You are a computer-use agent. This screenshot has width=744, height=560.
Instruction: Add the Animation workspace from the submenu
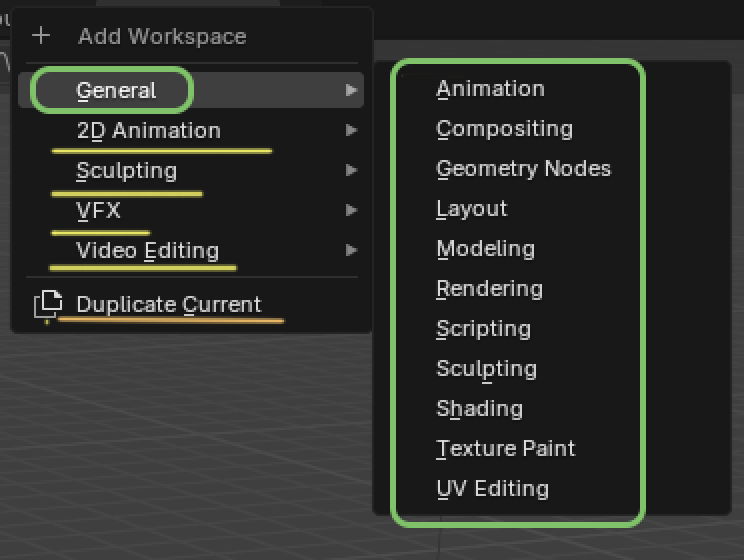pos(490,89)
